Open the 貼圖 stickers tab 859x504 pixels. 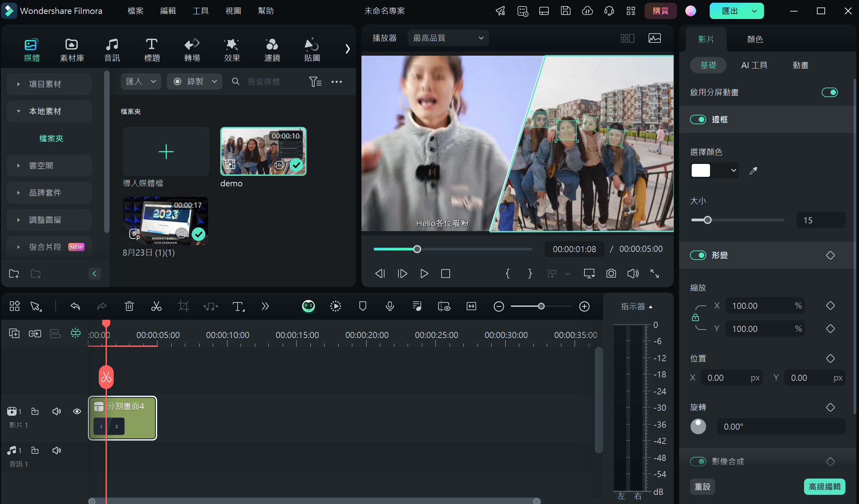pyautogui.click(x=312, y=50)
